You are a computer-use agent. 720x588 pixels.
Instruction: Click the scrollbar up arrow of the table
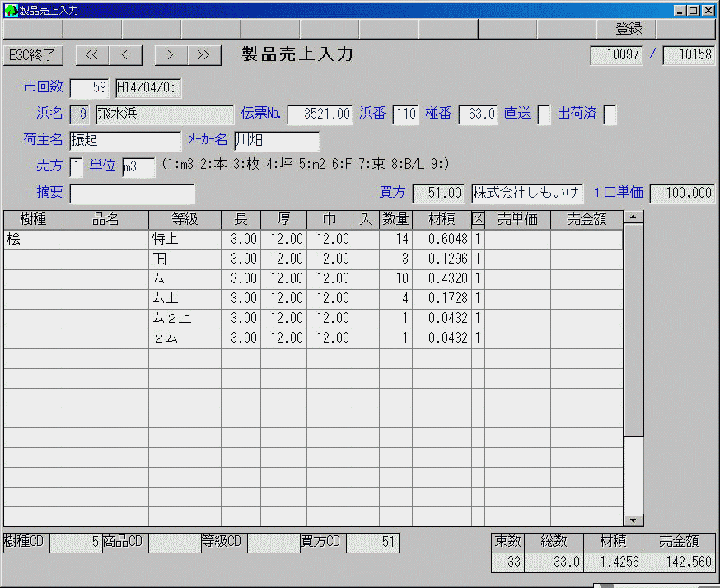(x=634, y=217)
